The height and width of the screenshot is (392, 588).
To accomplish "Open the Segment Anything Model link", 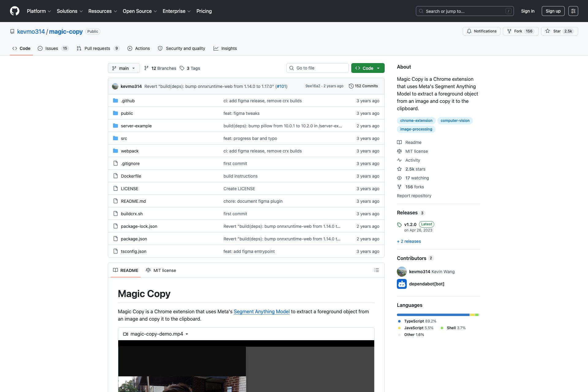I will tap(262, 311).
